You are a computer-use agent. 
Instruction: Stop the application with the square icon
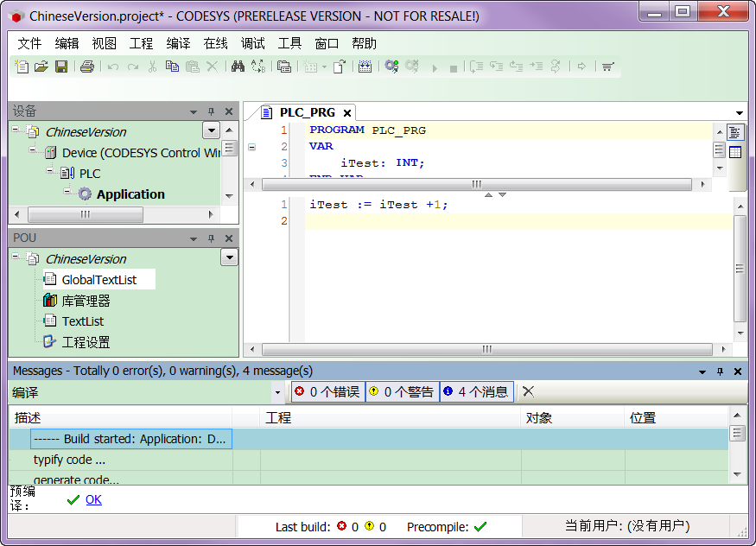point(454,69)
